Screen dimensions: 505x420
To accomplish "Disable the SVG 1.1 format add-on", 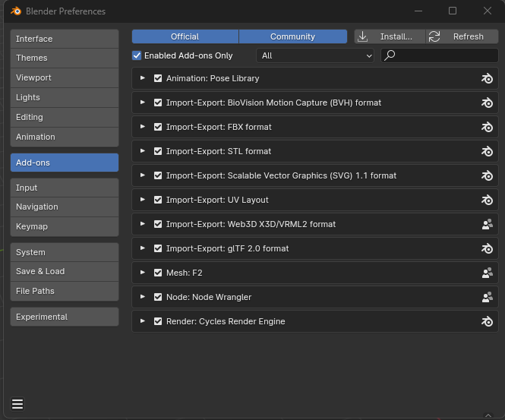I will 158,175.
